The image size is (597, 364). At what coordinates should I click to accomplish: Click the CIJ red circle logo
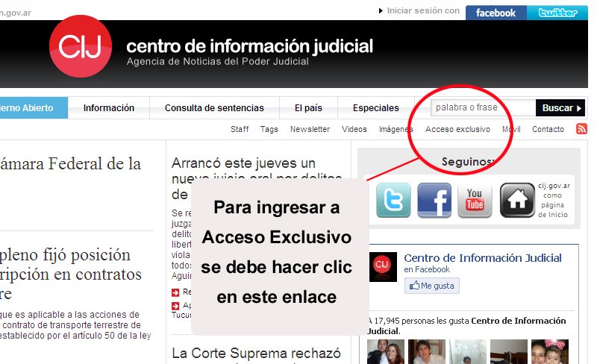pos(80,46)
